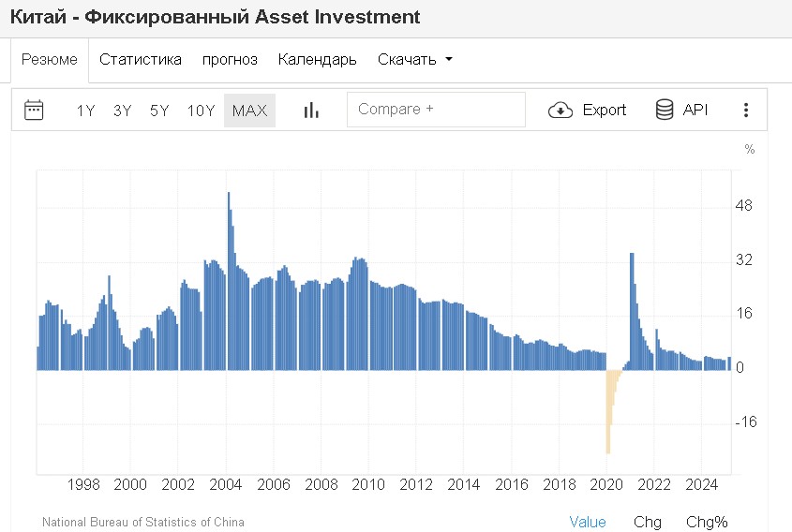Switch data view to Chg
Screen dimensions: 792x532
(x=647, y=522)
